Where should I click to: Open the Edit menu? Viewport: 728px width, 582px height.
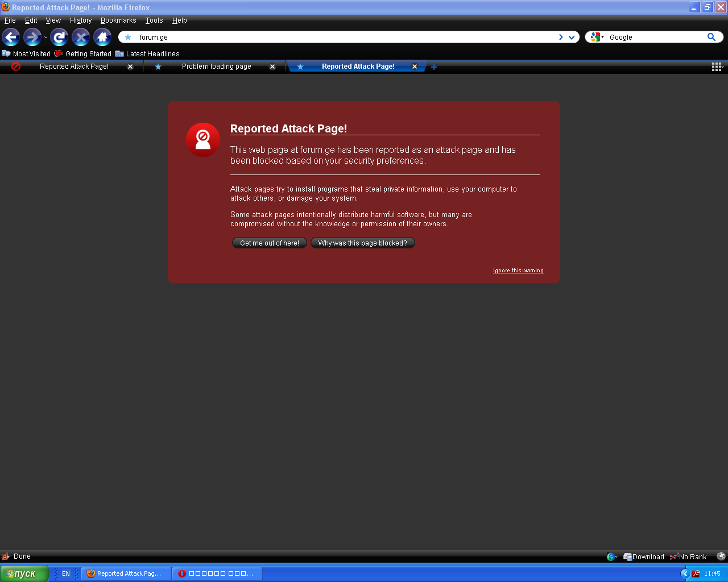(x=31, y=20)
